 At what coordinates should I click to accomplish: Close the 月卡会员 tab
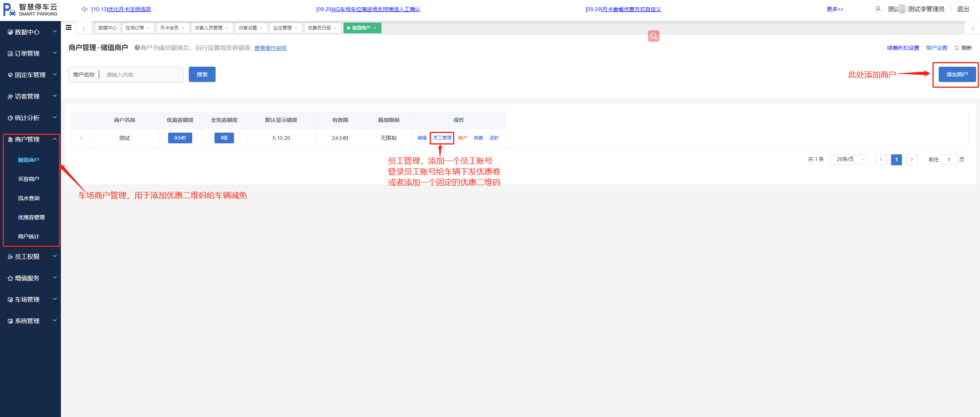pyautogui.click(x=183, y=28)
